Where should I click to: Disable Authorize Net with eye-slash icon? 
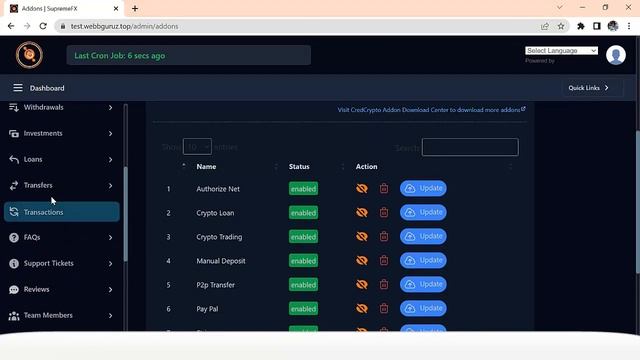point(362,188)
